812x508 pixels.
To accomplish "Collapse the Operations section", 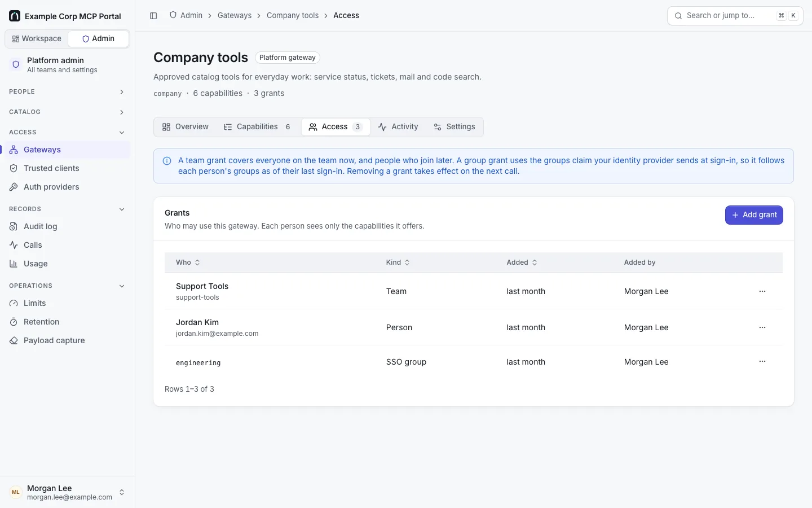I will pos(67,286).
